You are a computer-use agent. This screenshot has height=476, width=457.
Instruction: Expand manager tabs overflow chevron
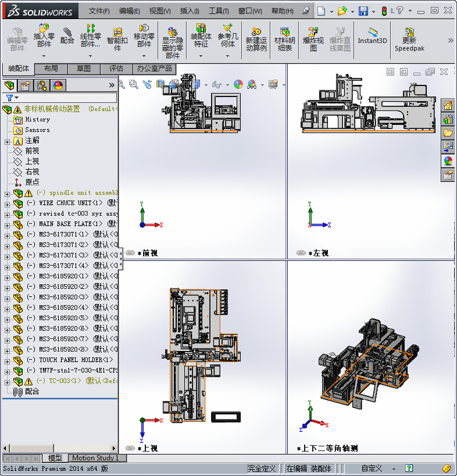point(112,85)
